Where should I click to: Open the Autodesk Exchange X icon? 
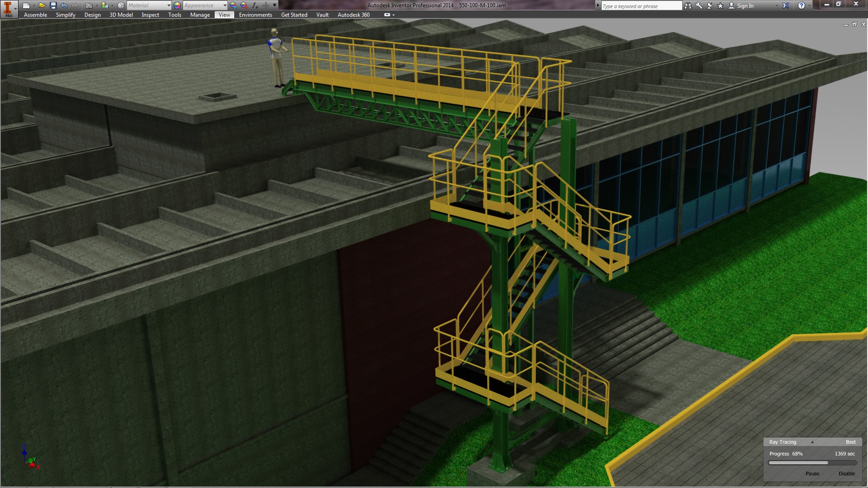[786, 5]
